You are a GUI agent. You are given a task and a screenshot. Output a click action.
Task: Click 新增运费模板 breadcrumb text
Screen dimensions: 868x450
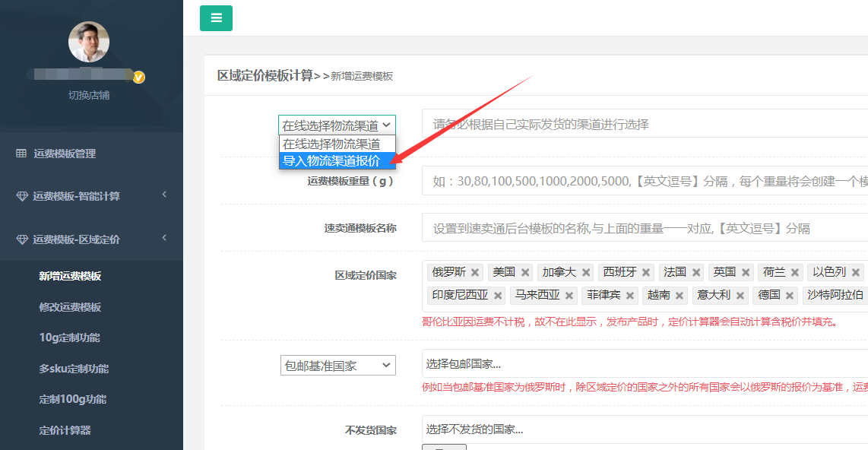click(x=362, y=76)
